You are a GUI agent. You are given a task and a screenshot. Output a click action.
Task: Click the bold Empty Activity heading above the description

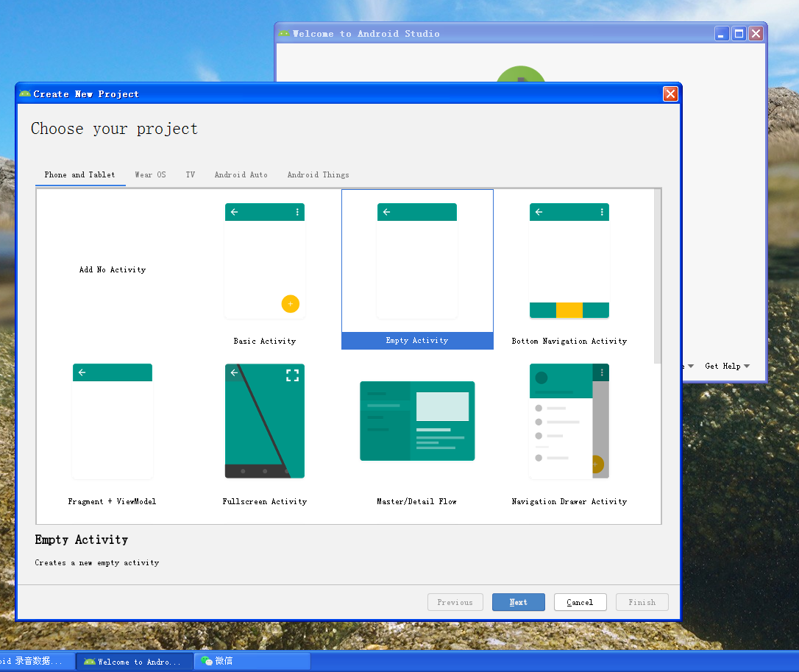click(82, 540)
